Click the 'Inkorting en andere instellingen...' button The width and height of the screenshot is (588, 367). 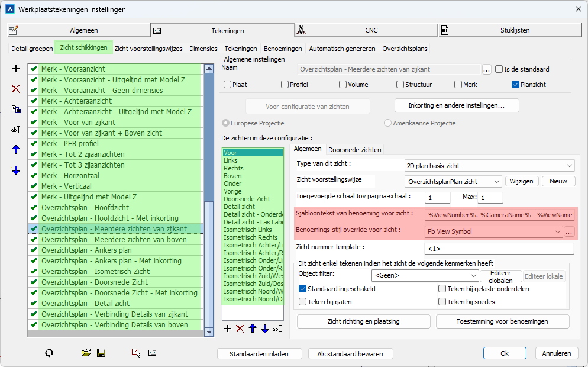pos(456,105)
